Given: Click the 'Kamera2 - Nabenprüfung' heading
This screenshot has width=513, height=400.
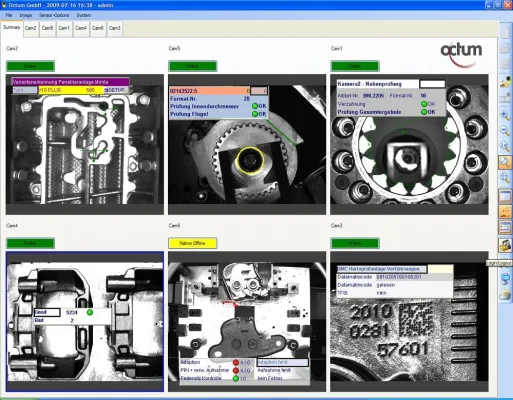Looking at the screenshot, I should (x=369, y=84).
